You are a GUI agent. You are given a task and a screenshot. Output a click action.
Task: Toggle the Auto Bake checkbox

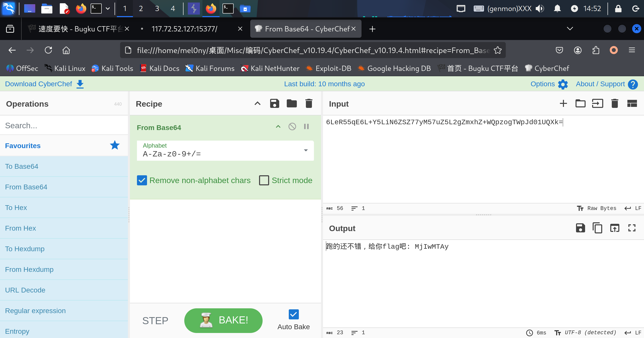(294, 314)
